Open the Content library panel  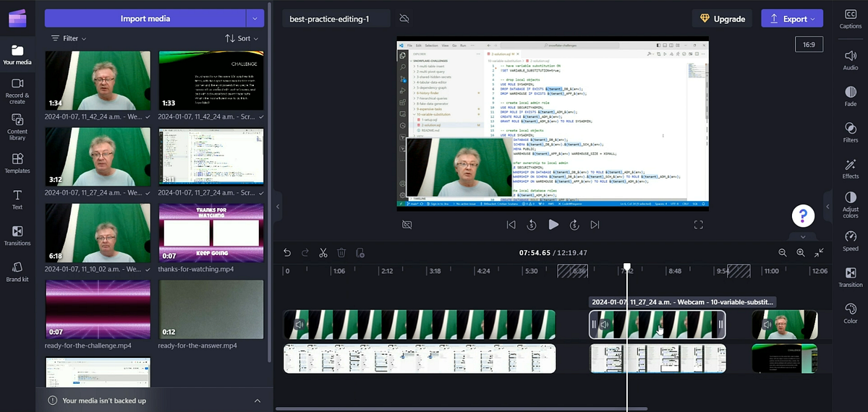pos(17,127)
